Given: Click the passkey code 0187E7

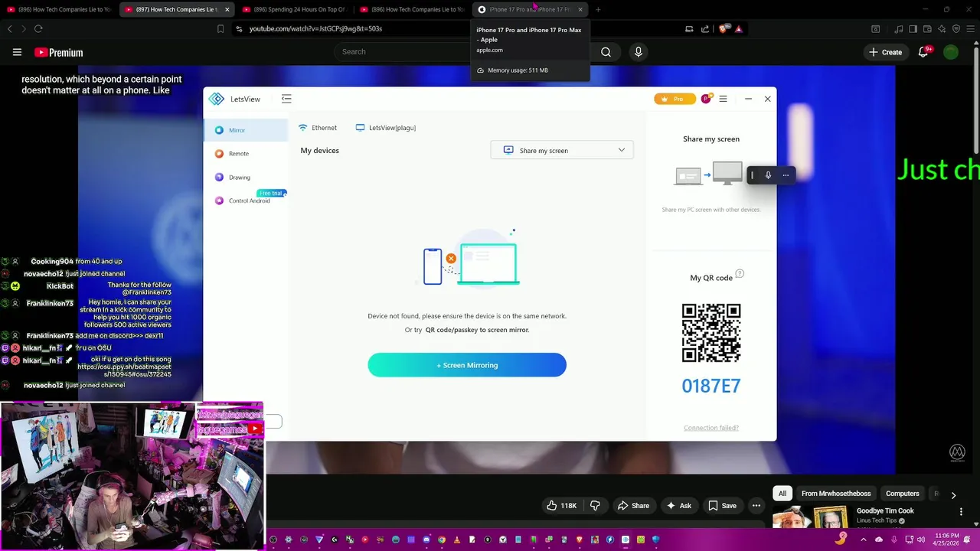Looking at the screenshot, I should coord(711,386).
